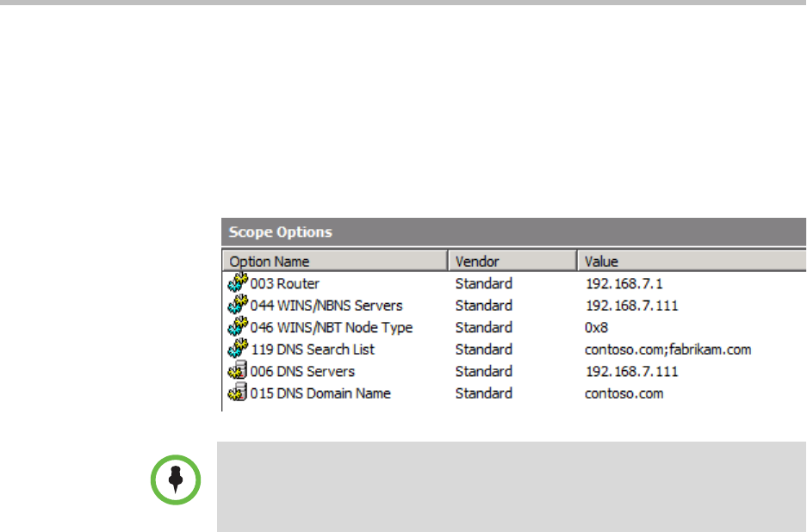Screen dimensions: 807x532
Task: Click Standard vendor in DNS Domain Name row
Action: click(484, 393)
